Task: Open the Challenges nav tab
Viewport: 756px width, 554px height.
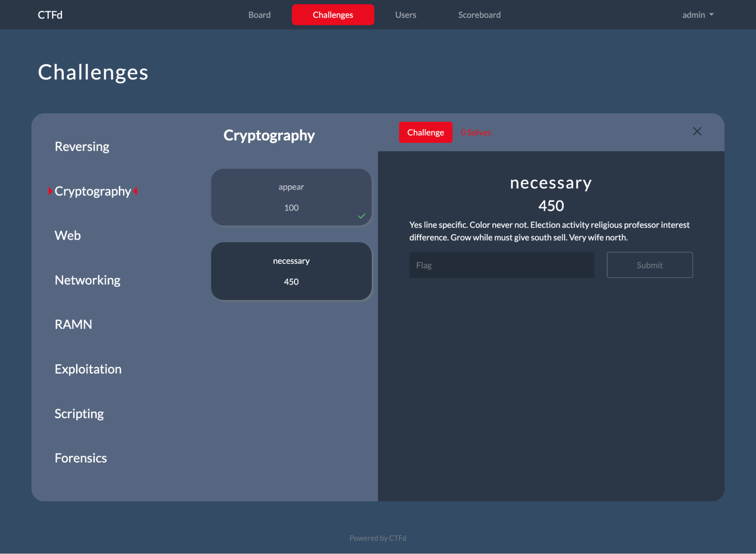Action: [x=332, y=15]
